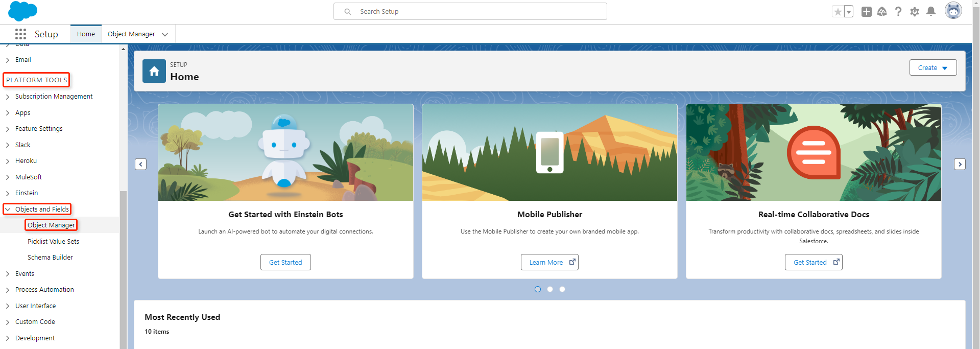Click the Favorites star icon
980x349 pixels.
[838, 12]
